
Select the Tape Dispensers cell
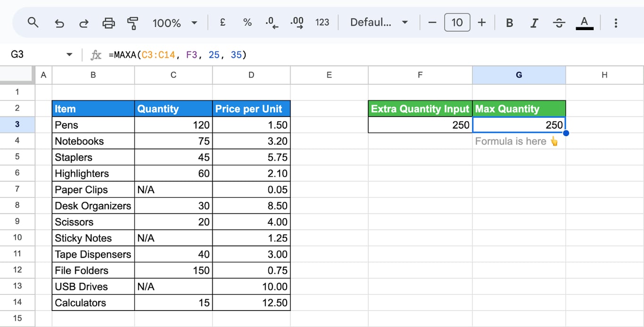coord(93,254)
